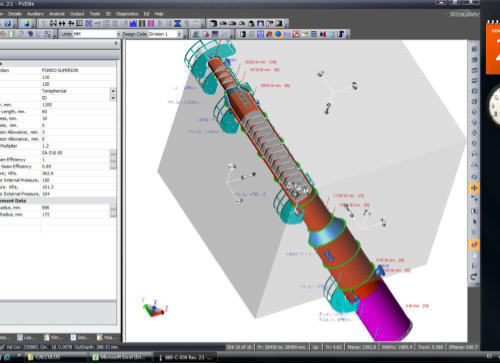Pin the left properties panel
500x364 pixels.
pyautogui.click(x=116, y=43)
